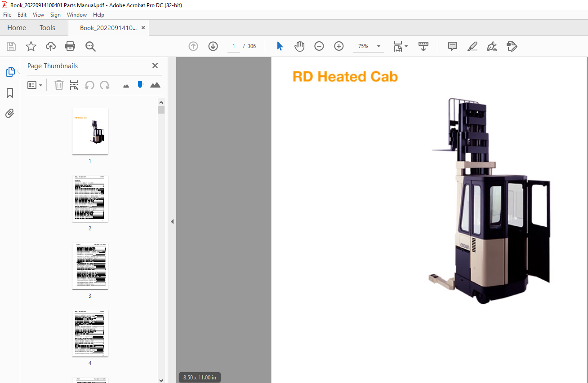Viewport: 588px width, 383px height.
Task: Click thumbnails panel scroll up arrow
Action: [x=161, y=102]
